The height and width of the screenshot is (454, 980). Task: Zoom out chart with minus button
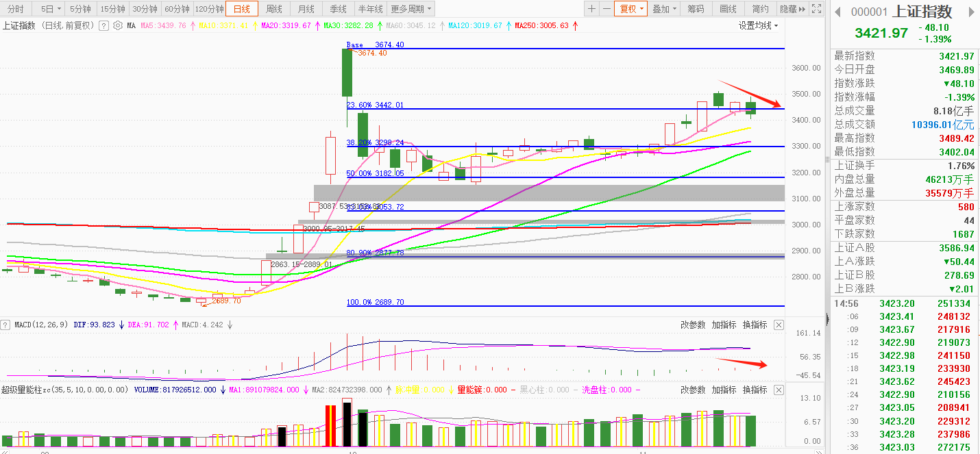pos(607,9)
